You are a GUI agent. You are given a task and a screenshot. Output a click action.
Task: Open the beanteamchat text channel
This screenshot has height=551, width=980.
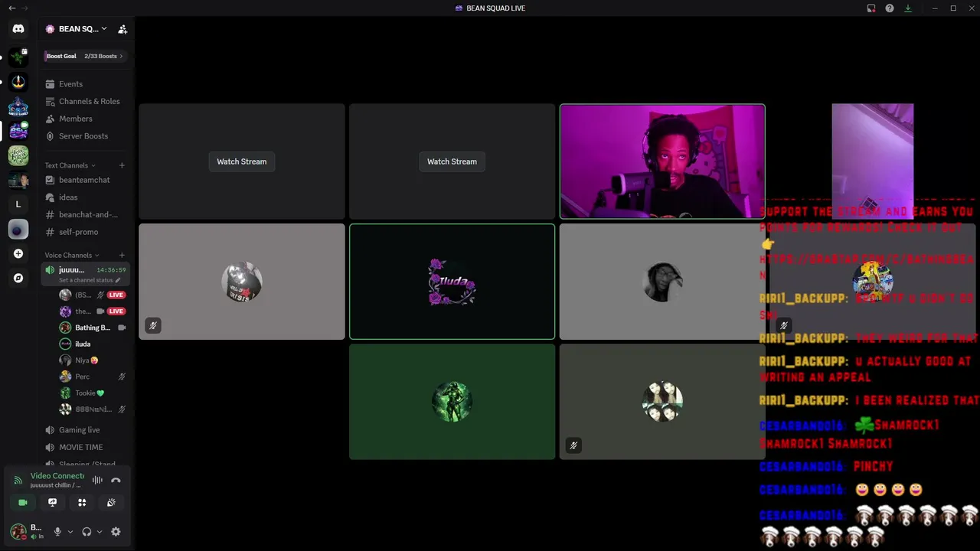(86, 180)
